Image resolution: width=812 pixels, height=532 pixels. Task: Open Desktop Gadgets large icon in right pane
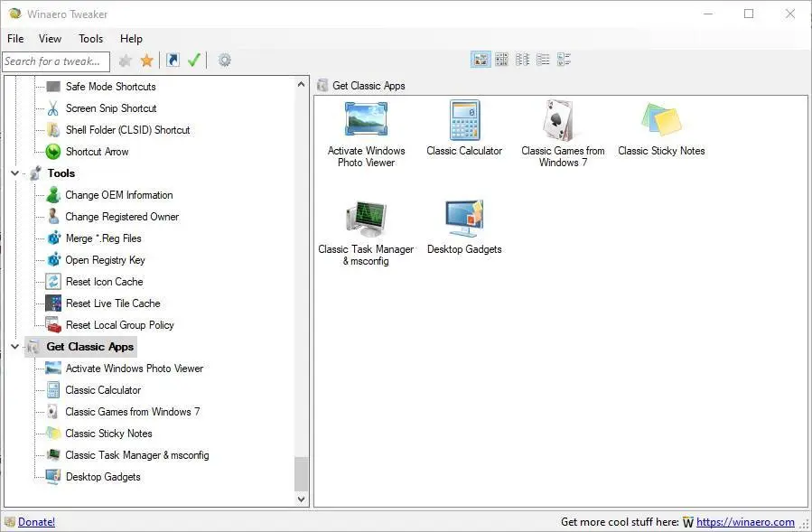click(x=464, y=219)
